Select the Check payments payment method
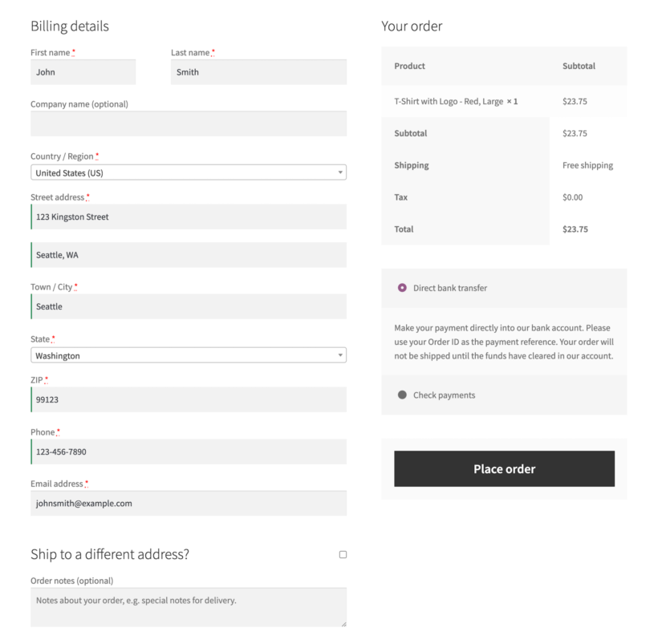Screen dimensions: 658x644 point(402,395)
